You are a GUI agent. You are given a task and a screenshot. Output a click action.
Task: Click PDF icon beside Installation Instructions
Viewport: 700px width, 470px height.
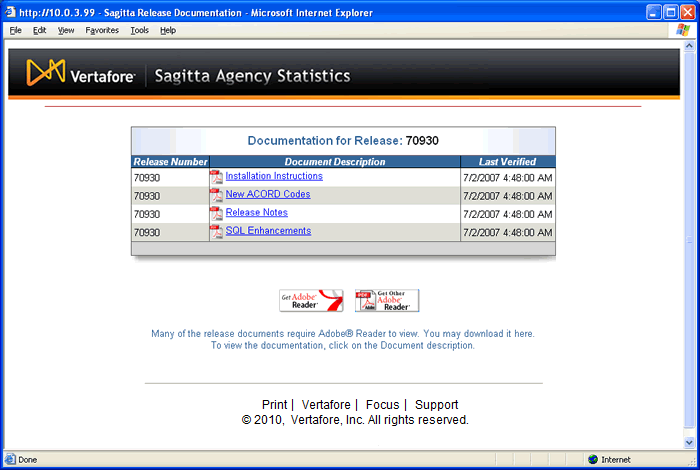[216, 177]
